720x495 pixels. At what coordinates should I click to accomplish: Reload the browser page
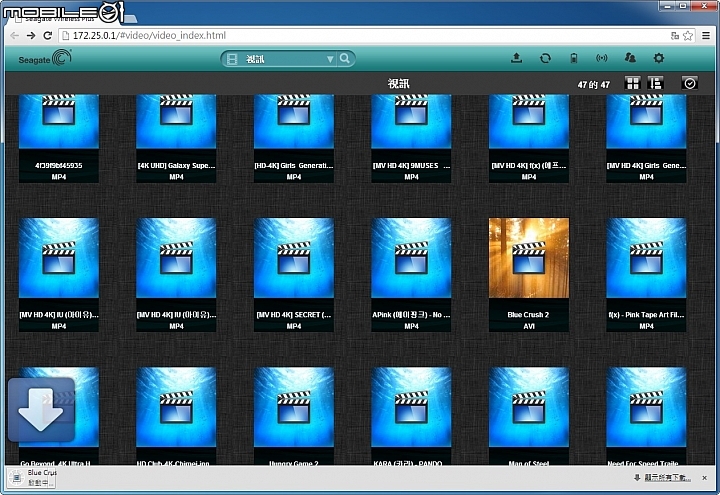click(47, 35)
